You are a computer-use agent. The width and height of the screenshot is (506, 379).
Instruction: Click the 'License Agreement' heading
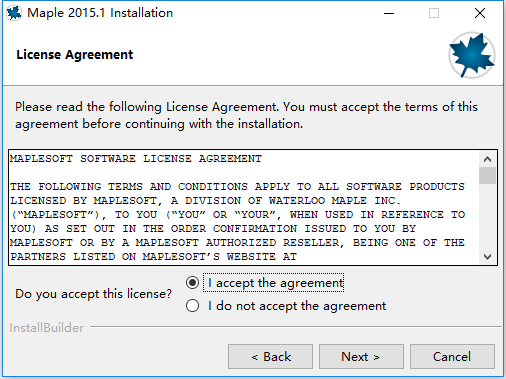tap(75, 55)
